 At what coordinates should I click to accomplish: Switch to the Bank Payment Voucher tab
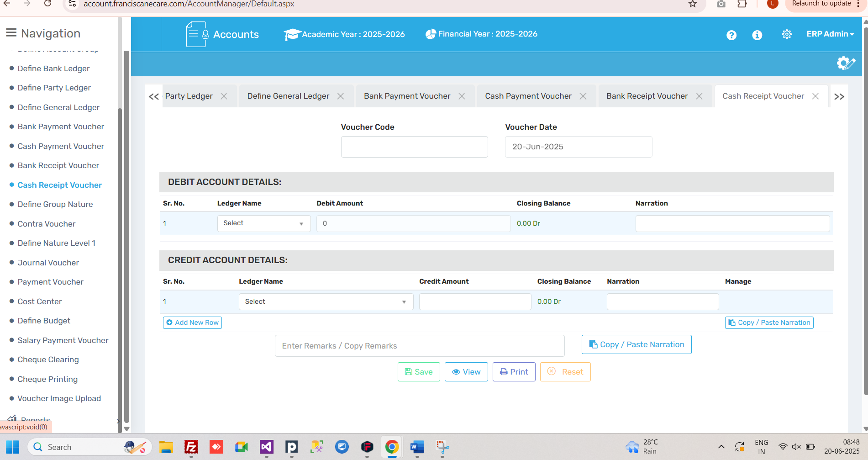[x=407, y=96]
